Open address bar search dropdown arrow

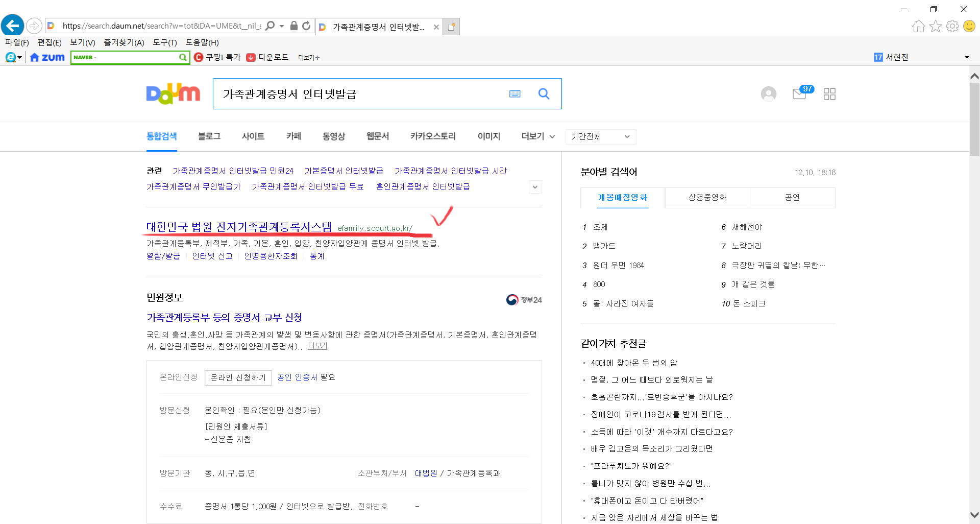282,26
